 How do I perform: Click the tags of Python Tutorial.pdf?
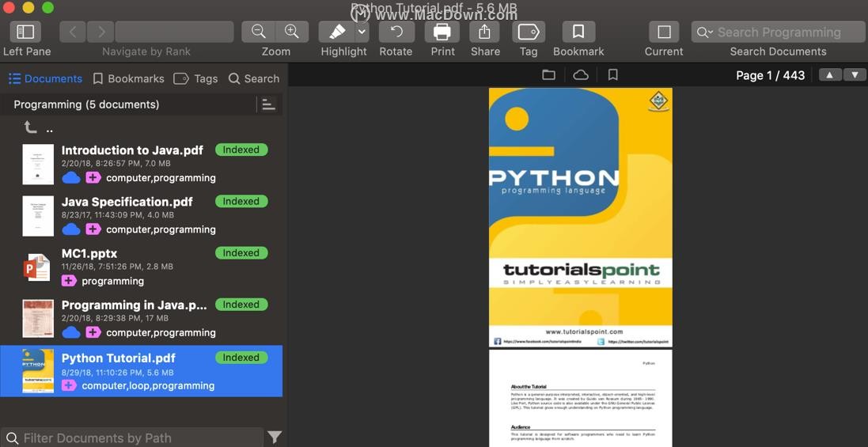tap(148, 385)
